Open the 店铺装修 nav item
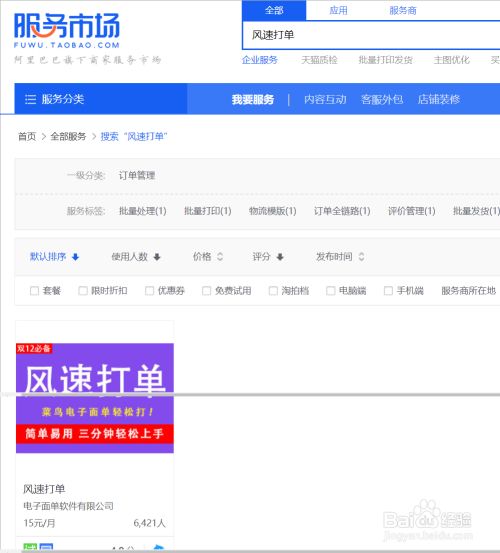 tap(439, 99)
